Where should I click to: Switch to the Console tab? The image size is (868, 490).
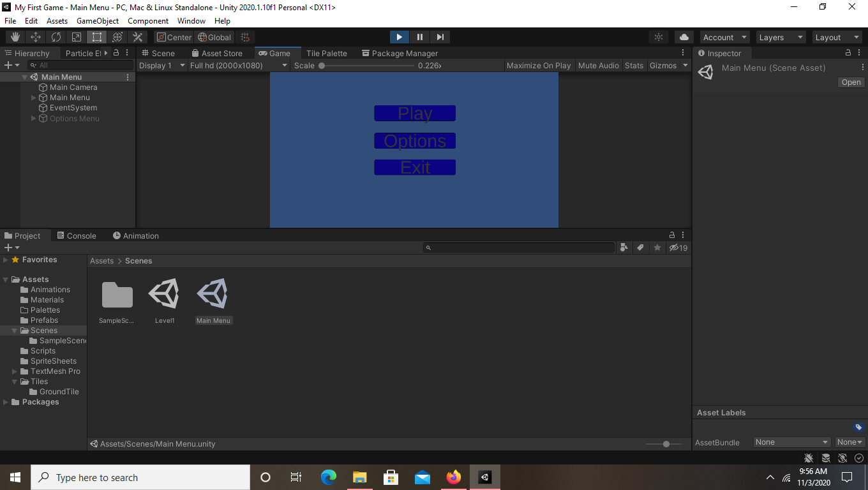coord(77,235)
